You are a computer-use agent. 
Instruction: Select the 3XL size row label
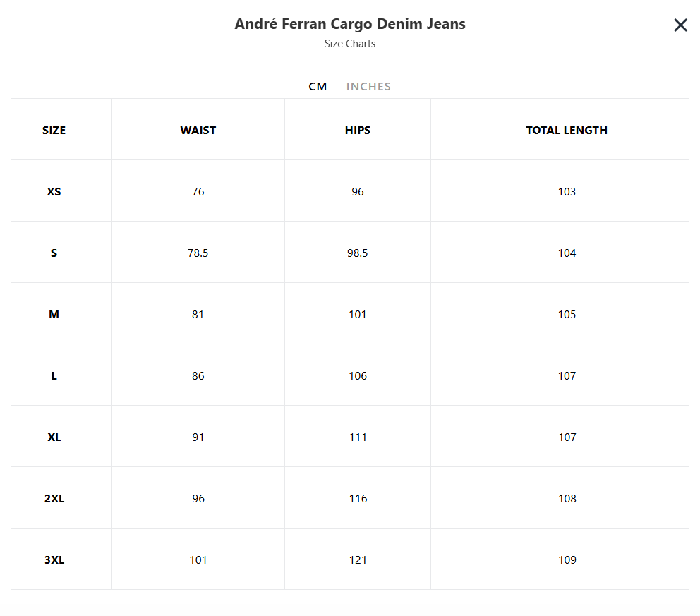click(54, 560)
